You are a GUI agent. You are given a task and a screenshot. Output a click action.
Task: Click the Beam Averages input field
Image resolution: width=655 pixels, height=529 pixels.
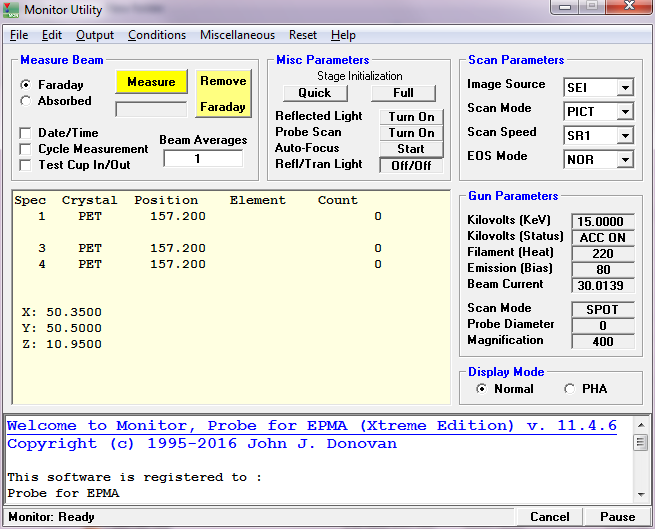coord(203,159)
